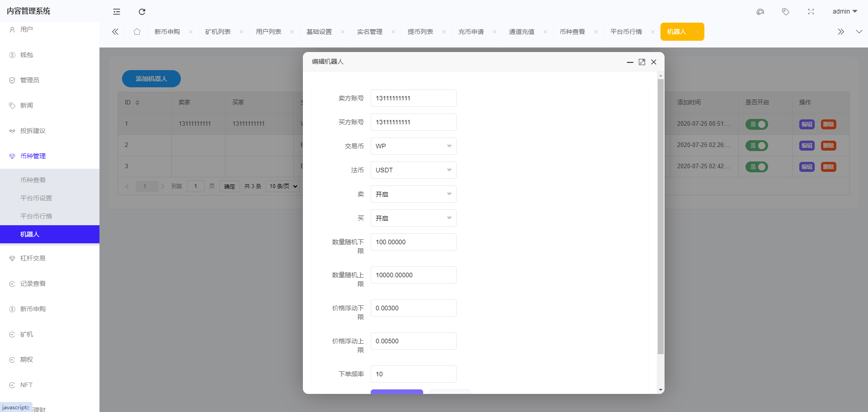868x412 pixels.
Task: Open the tab list with the down-arrow icon
Action: [858, 32]
